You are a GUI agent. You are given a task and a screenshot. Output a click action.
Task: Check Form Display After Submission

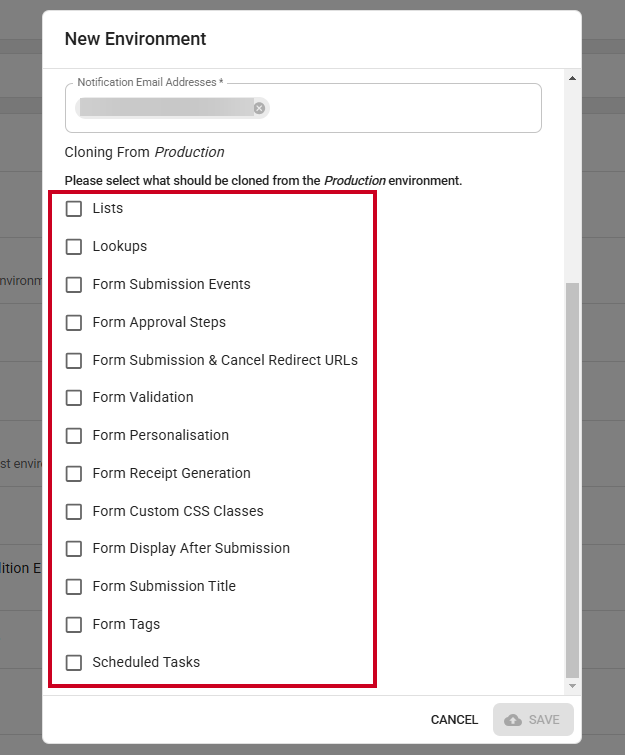point(74,548)
